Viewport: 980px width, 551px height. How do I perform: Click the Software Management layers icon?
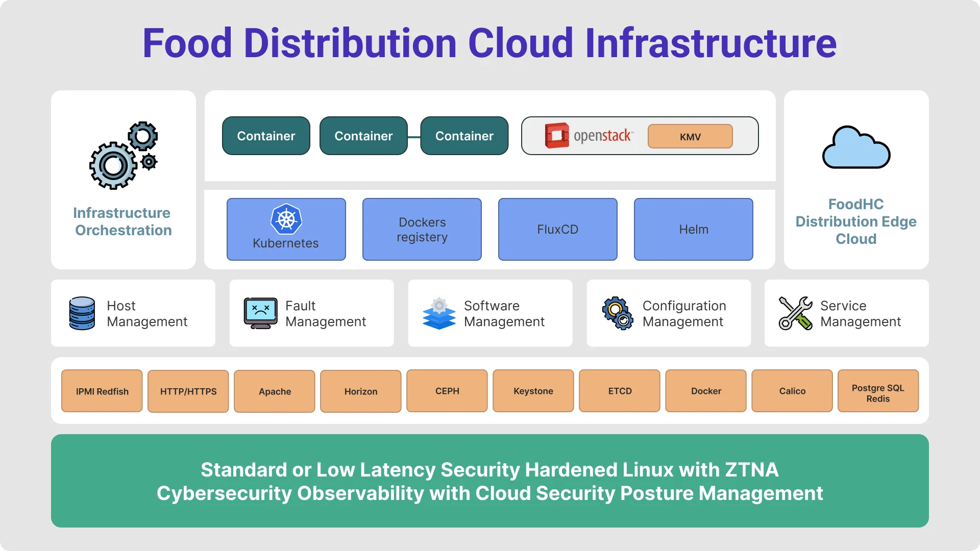tap(439, 313)
